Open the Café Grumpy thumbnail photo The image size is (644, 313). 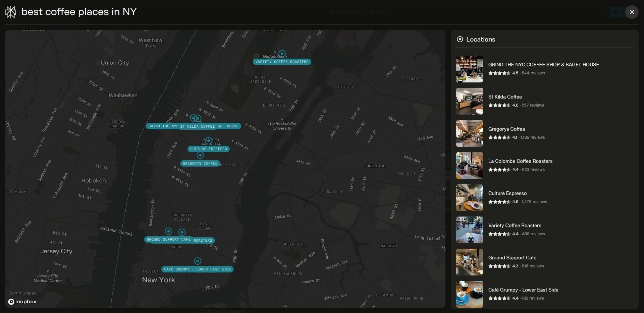pos(470,294)
